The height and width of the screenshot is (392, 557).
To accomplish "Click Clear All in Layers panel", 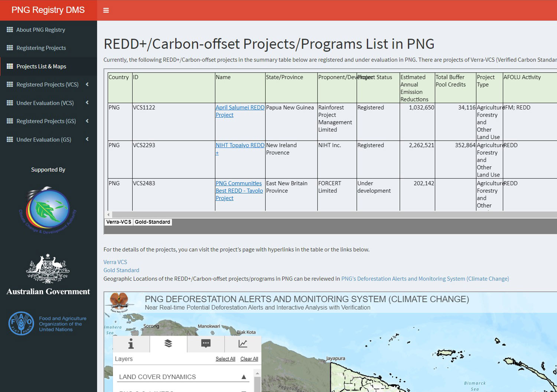I will (249, 359).
